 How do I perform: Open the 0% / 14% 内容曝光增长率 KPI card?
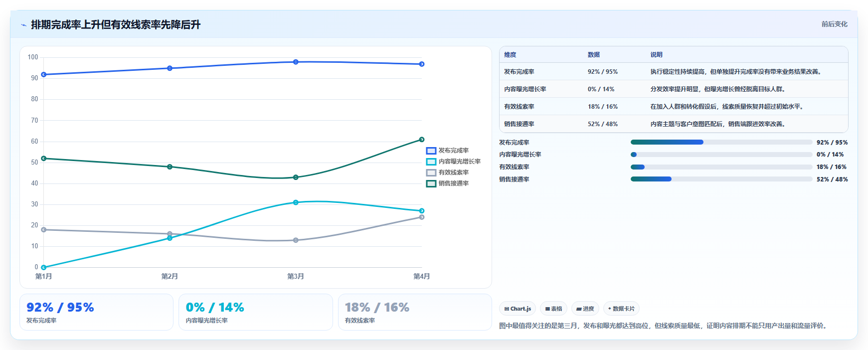point(256,312)
